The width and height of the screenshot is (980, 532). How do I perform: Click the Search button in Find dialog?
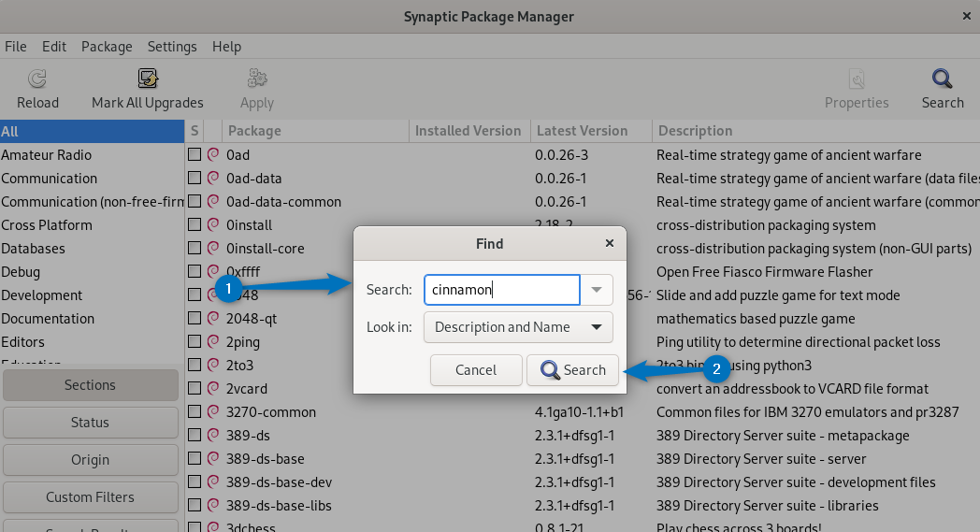coord(572,370)
